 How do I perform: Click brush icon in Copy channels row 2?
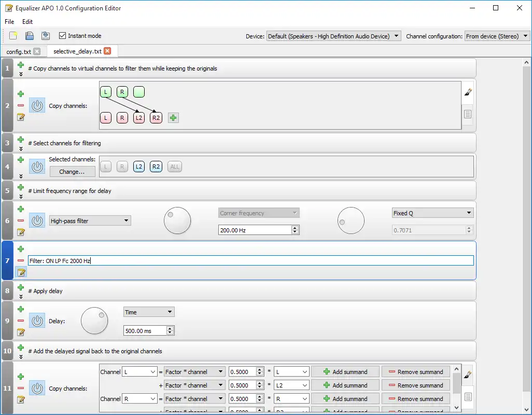[468, 92]
